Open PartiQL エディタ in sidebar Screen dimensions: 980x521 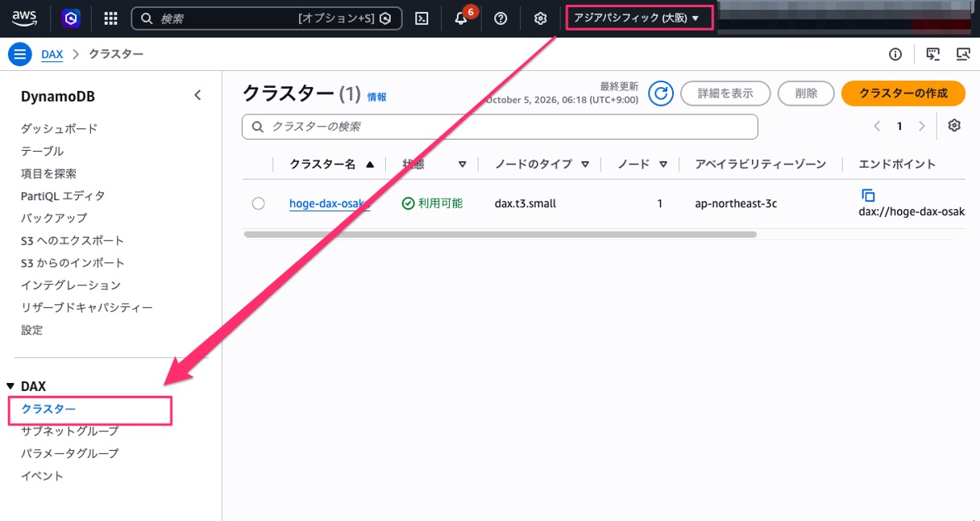(x=63, y=195)
